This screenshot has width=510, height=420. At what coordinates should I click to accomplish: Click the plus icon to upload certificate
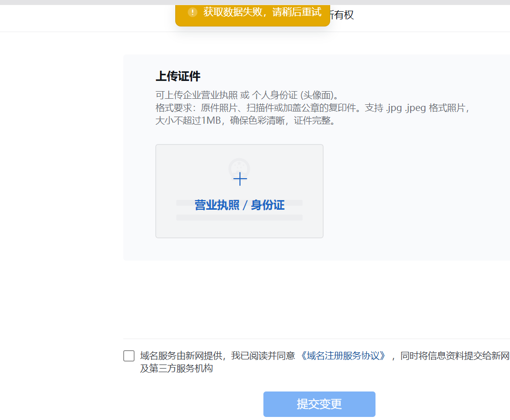(239, 179)
